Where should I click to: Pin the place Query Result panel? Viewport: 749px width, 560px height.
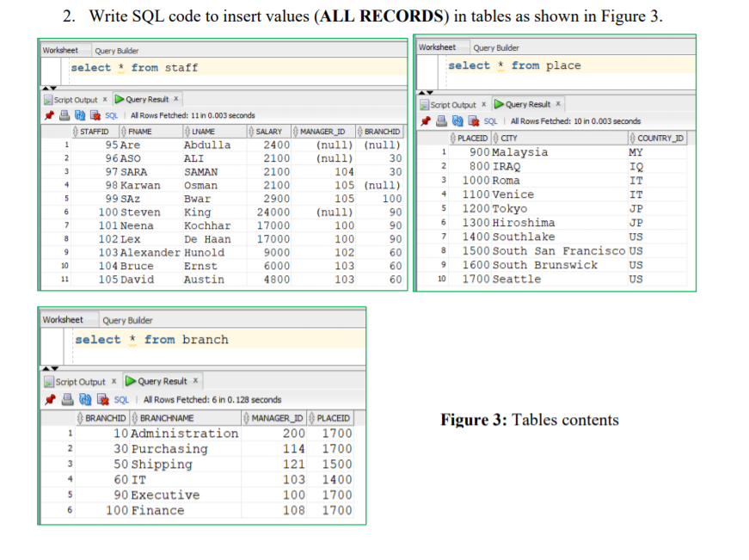click(x=425, y=120)
